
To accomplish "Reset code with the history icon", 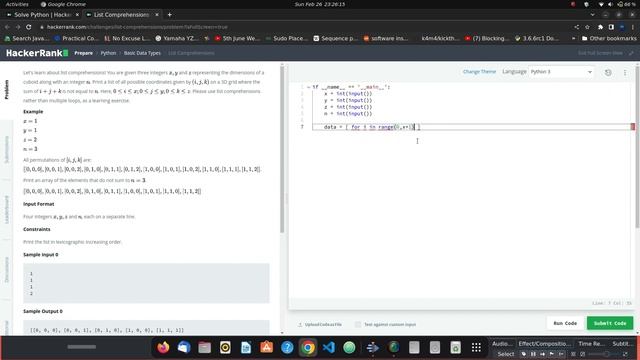I will tap(608, 72).
